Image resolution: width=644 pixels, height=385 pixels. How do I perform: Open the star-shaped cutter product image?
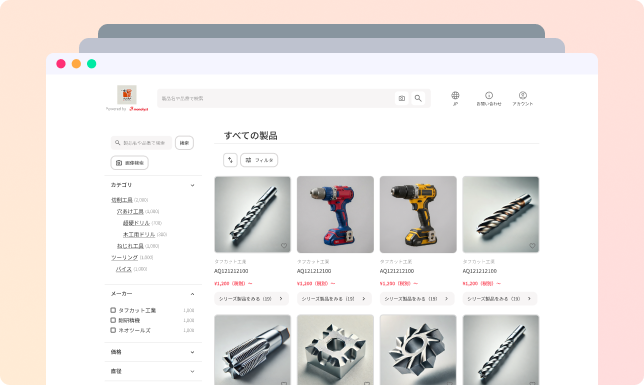[x=418, y=350]
